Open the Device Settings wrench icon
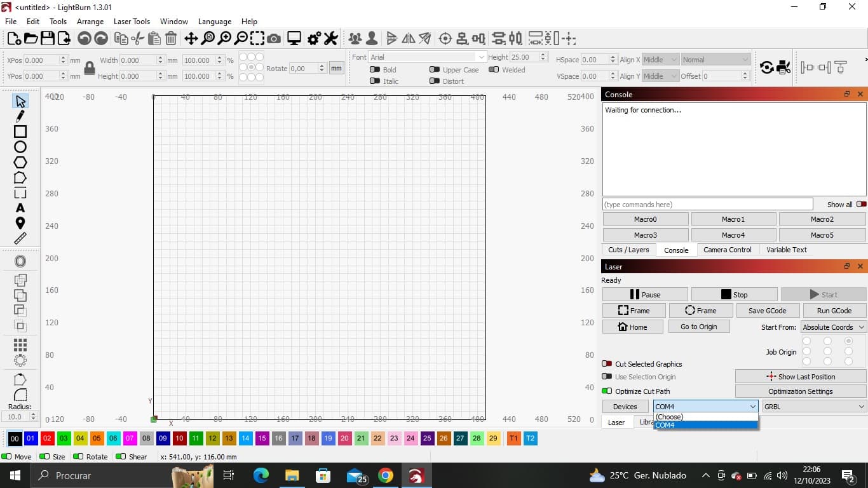Viewport: 868px width, 488px height. click(x=330, y=39)
